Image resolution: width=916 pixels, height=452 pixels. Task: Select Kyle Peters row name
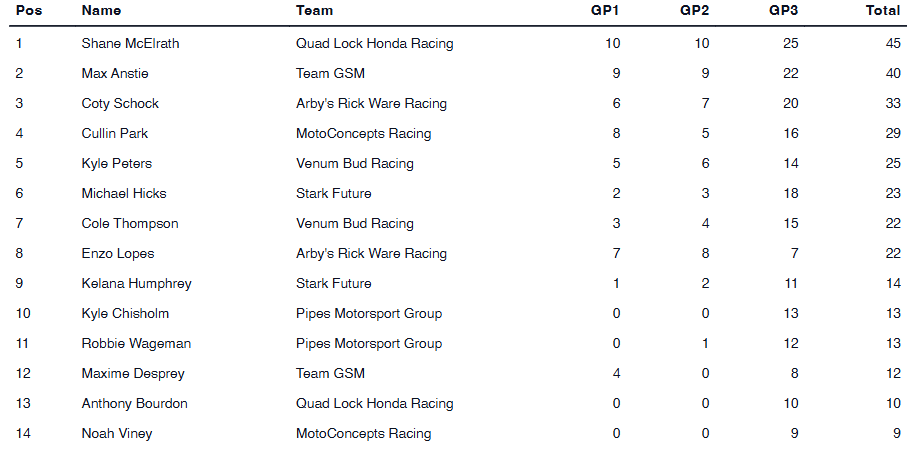116,164
